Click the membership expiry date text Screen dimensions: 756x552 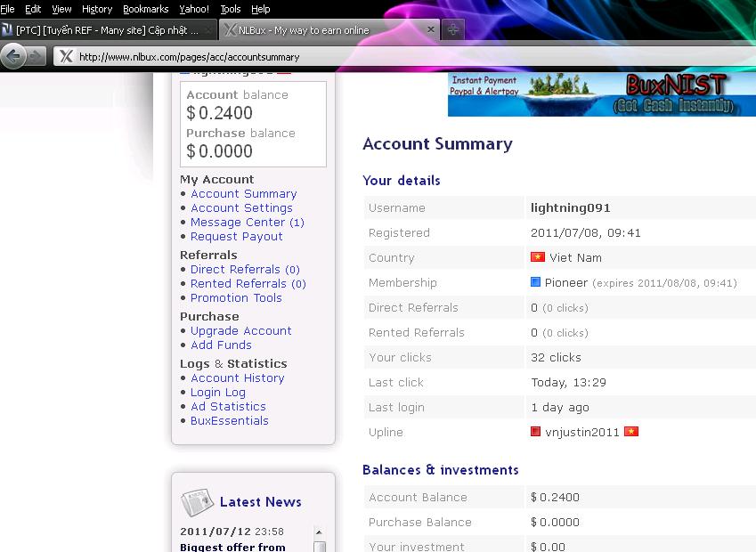click(664, 283)
